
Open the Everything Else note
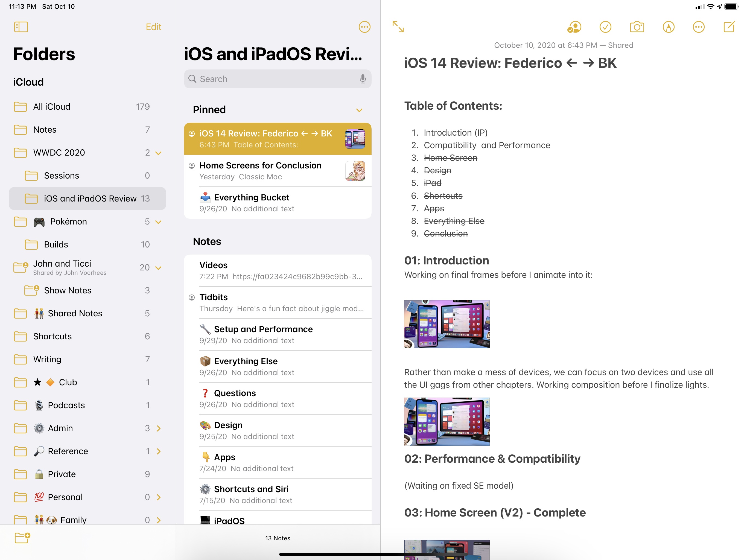pyautogui.click(x=278, y=366)
